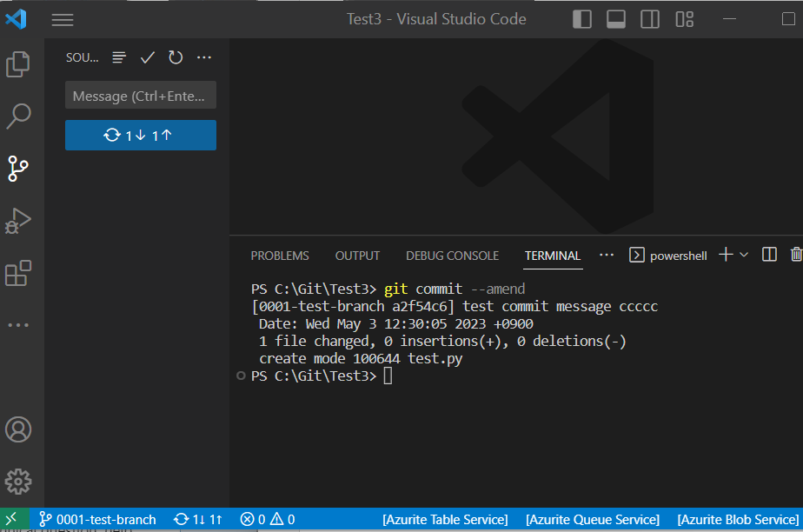Select the TERMINAL tab
The height and width of the screenshot is (532, 803).
(x=553, y=256)
